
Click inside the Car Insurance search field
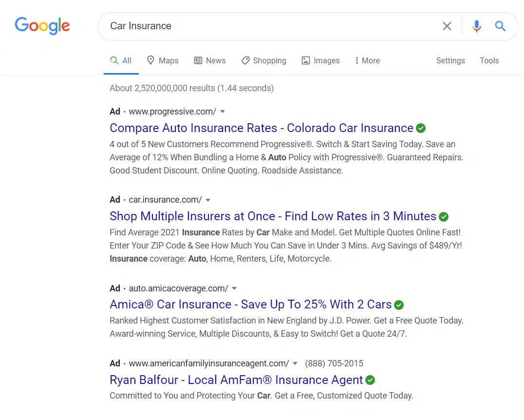268,26
